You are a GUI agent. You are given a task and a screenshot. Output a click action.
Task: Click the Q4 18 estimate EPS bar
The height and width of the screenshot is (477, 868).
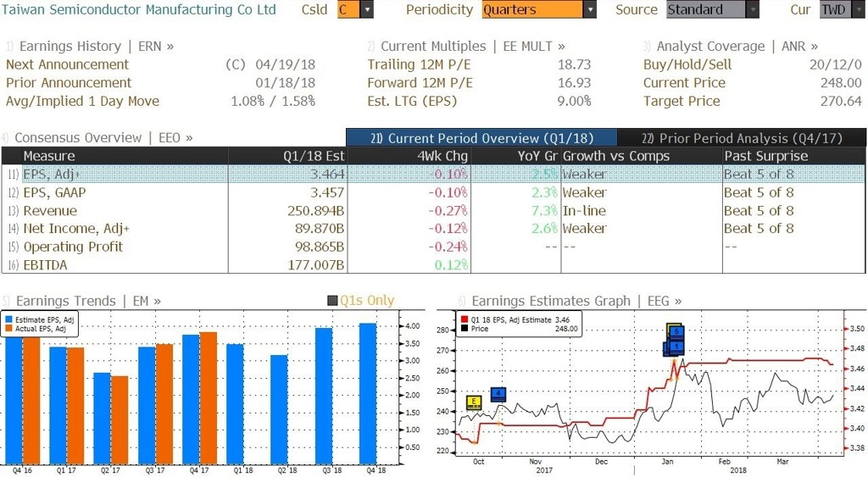(368, 394)
